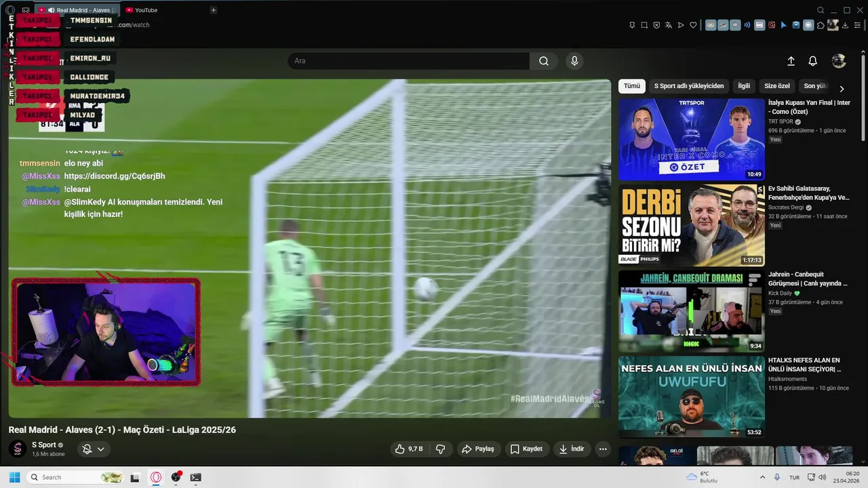This screenshot has width=868, height=488.
Task: Select the Tümü filter chip
Action: (632, 86)
